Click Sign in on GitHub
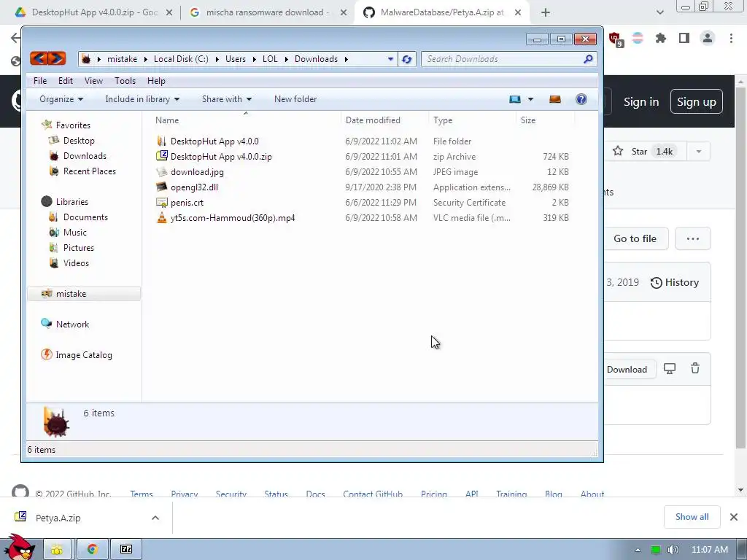This screenshot has width=747, height=560. coord(641,102)
